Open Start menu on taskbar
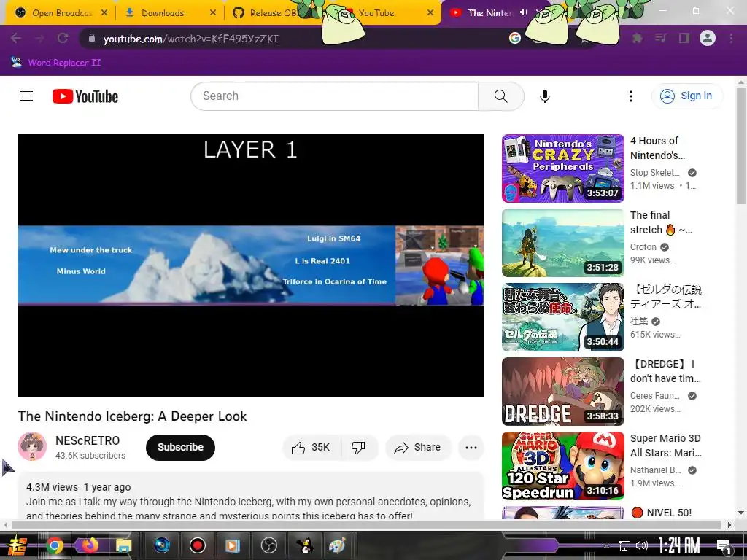This screenshot has width=747, height=560. click(x=17, y=545)
